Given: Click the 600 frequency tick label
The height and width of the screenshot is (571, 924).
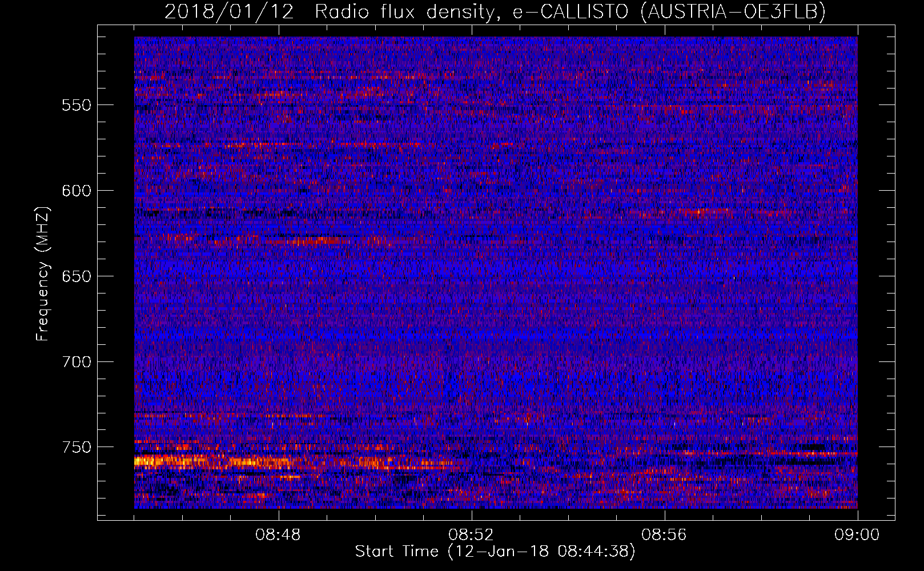Looking at the screenshot, I should pyautogui.click(x=76, y=191).
